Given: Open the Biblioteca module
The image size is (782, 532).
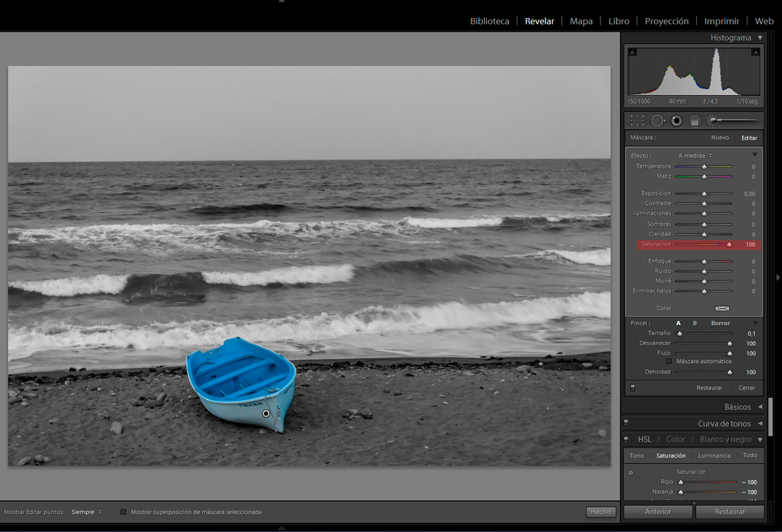Looking at the screenshot, I should pyautogui.click(x=489, y=21).
